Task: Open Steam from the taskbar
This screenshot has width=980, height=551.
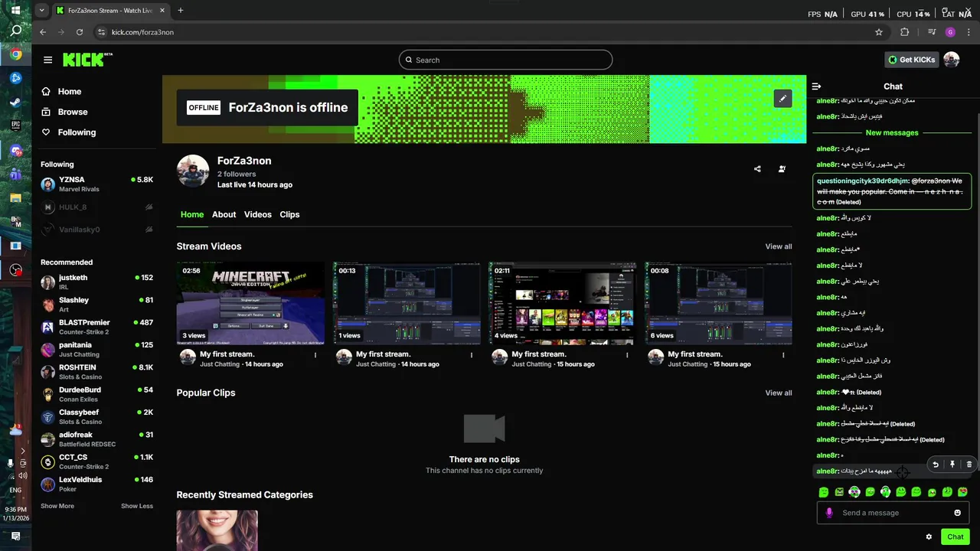Action: [15, 102]
